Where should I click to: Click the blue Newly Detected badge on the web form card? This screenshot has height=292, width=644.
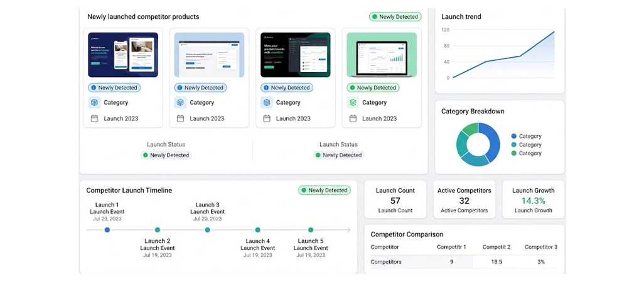click(200, 88)
